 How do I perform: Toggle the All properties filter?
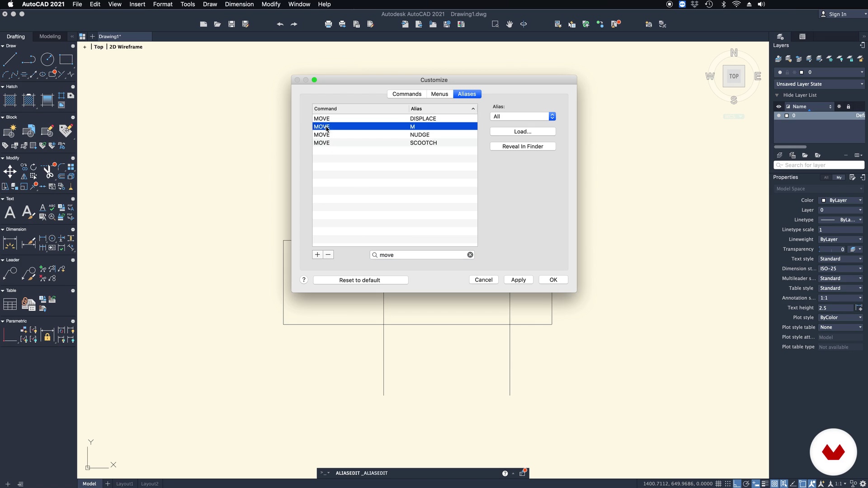point(826,178)
